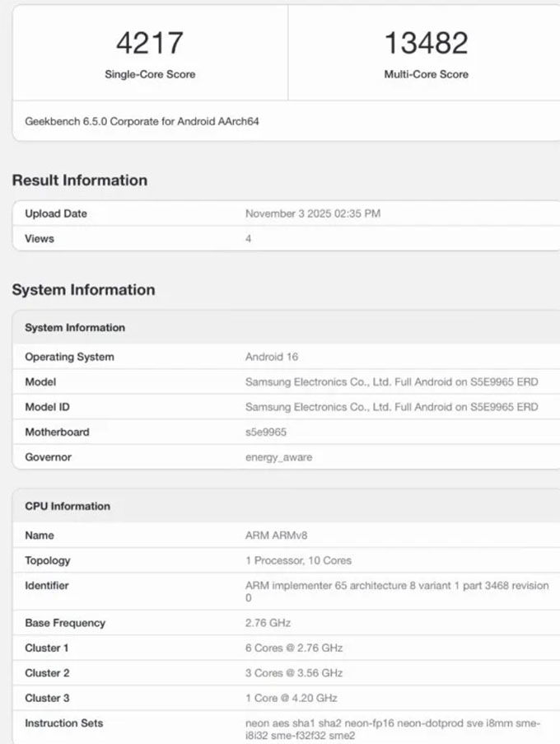Click the CPU Information table header
This screenshot has height=744, width=560.
68,506
